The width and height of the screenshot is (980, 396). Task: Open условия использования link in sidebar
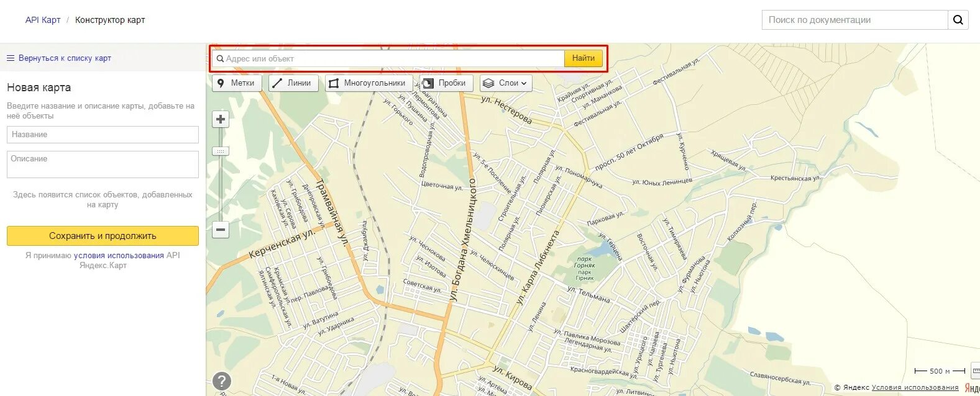coord(119,255)
